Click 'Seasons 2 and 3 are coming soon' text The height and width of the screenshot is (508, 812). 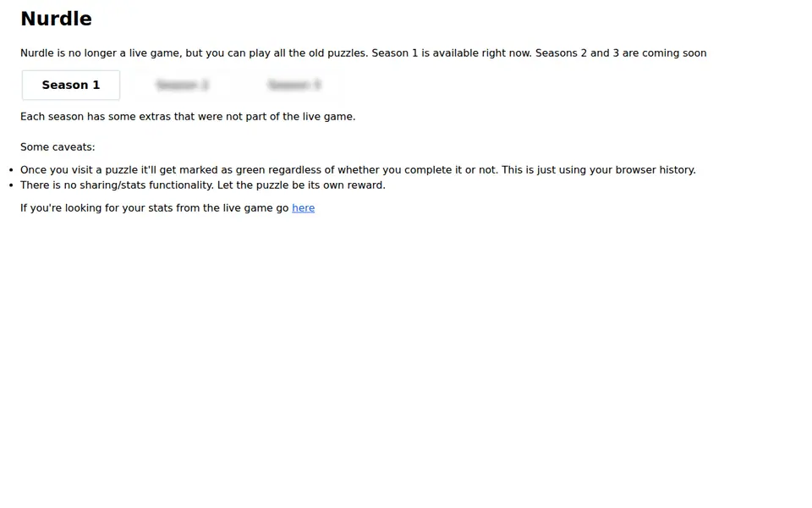click(x=620, y=52)
